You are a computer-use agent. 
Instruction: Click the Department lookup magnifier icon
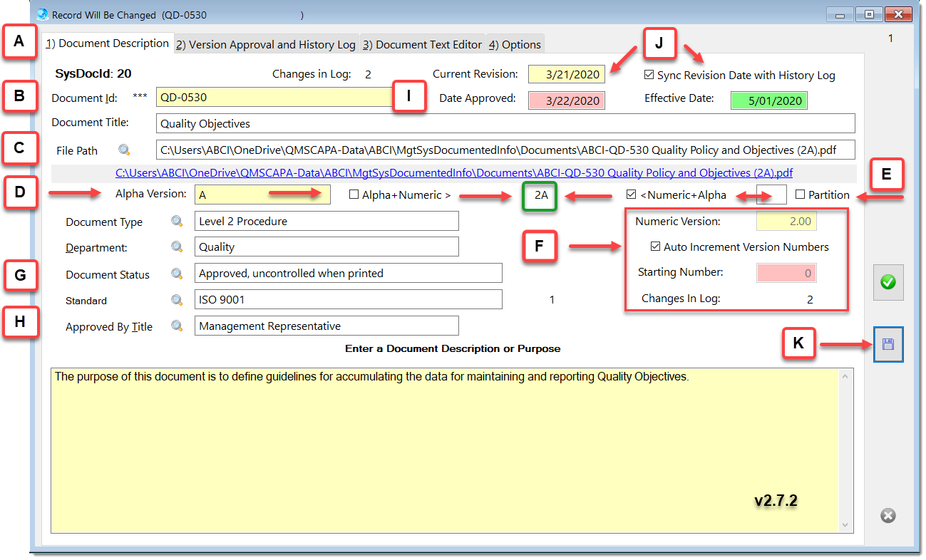(x=177, y=247)
